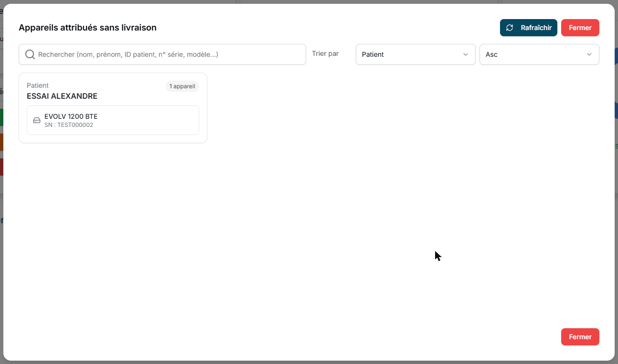Click the refresh arrows icon on Rafraîchir

(x=510, y=28)
